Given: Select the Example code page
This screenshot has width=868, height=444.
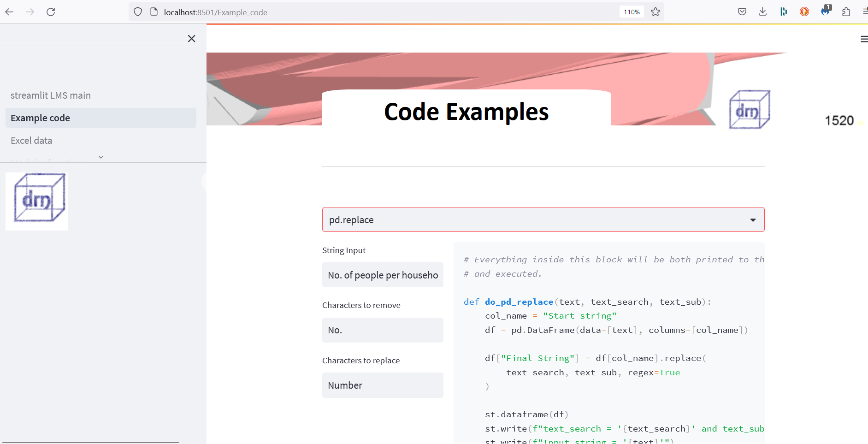Looking at the screenshot, I should click(x=41, y=118).
